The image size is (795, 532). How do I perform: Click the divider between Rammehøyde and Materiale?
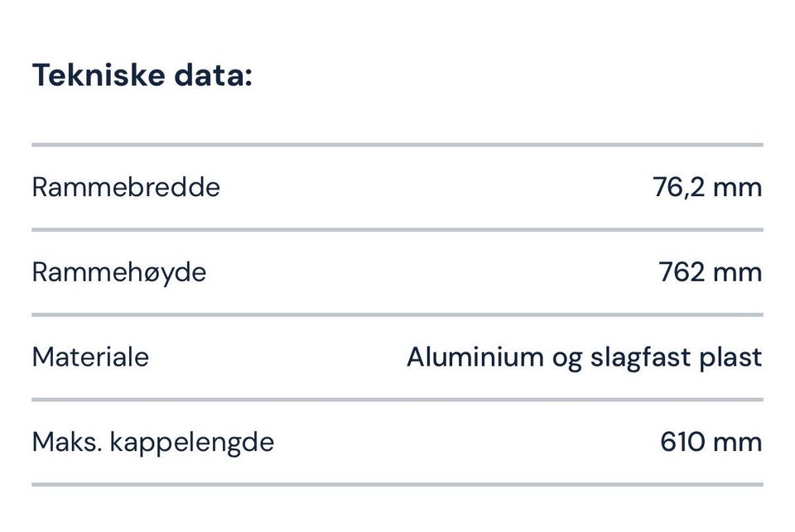(397, 314)
